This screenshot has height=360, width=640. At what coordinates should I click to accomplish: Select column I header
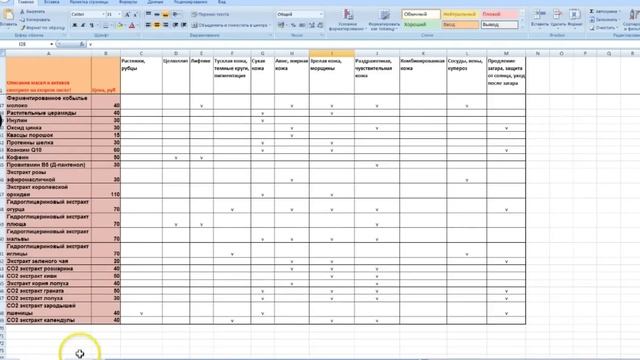pos(332,53)
